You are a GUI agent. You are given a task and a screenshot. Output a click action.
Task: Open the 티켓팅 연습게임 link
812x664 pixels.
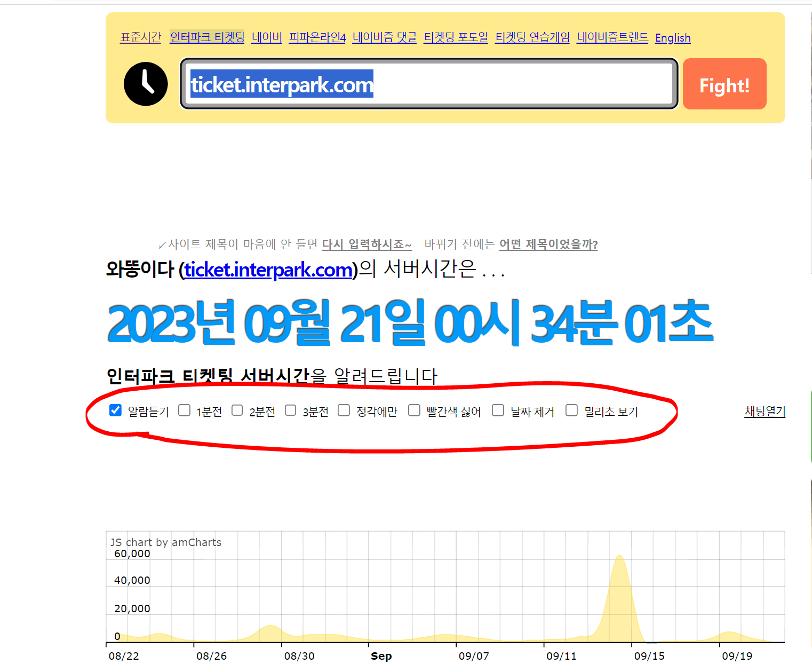pyautogui.click(x=532, y=37)
